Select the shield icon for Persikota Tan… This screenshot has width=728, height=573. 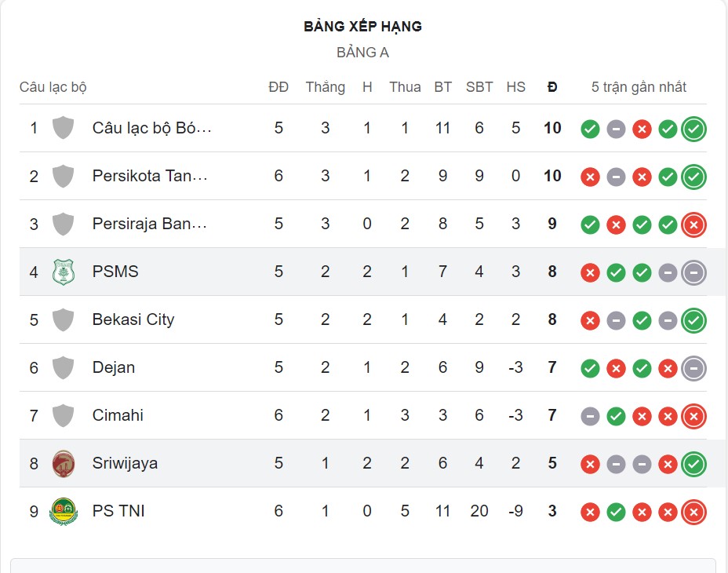tap(63, 176)
